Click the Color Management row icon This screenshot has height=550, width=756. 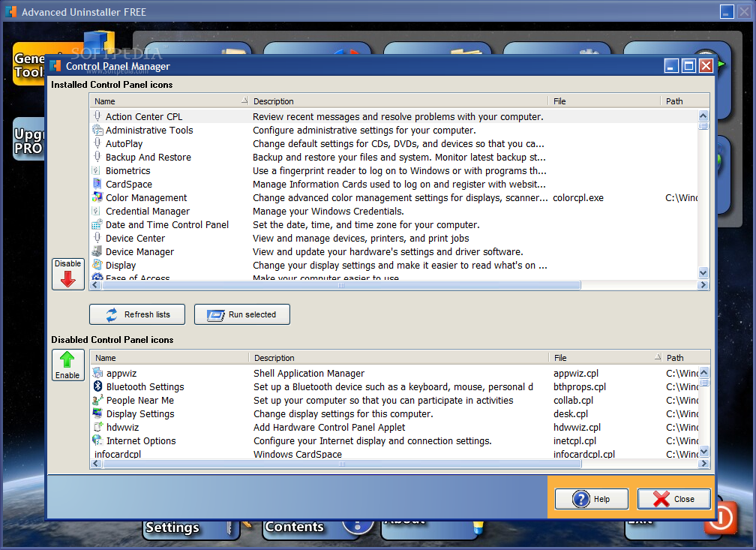[x=97, y=197]
